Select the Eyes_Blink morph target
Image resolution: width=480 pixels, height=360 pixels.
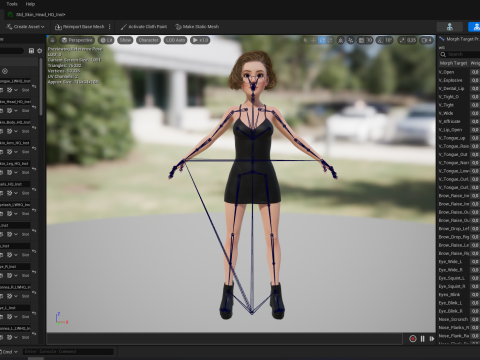point(449,295)
